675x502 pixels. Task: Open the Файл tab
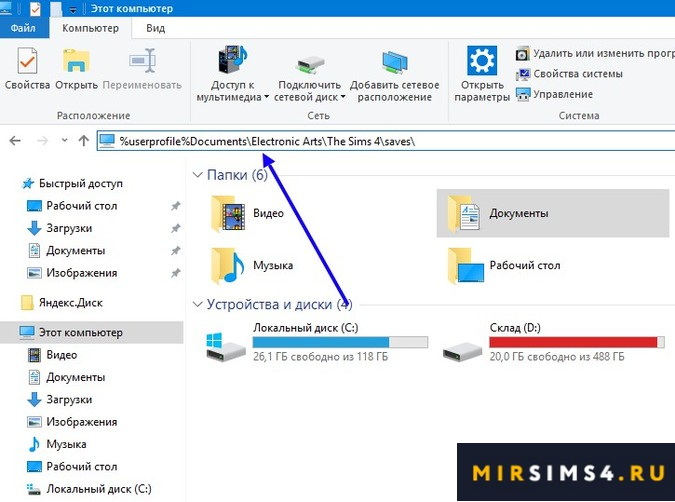point(23,28)
